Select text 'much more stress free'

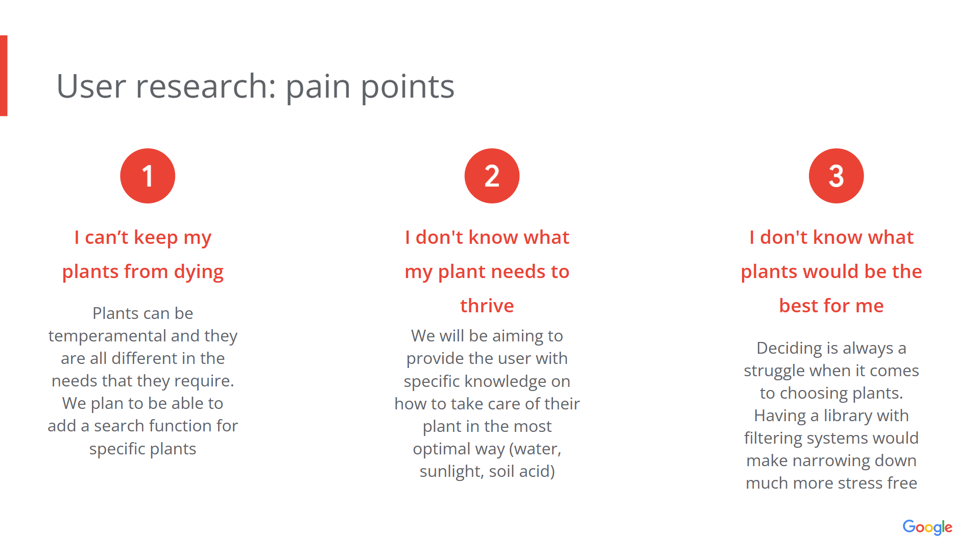click(x=831, y=483)
